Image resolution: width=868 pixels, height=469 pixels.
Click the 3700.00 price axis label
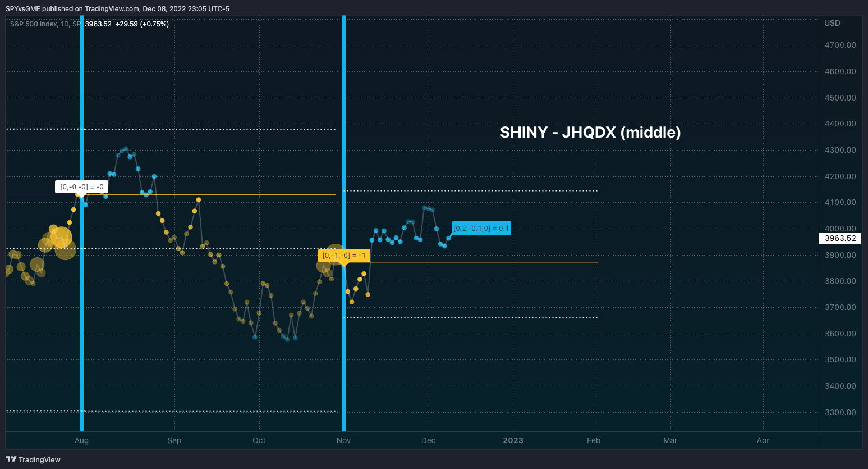[x=840, y=307]
